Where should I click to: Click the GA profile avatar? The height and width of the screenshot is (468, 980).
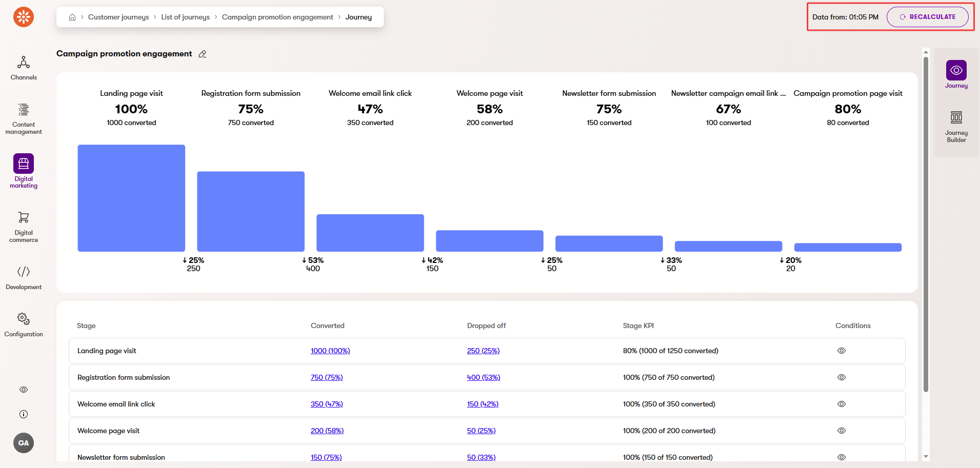coord(23,442)
